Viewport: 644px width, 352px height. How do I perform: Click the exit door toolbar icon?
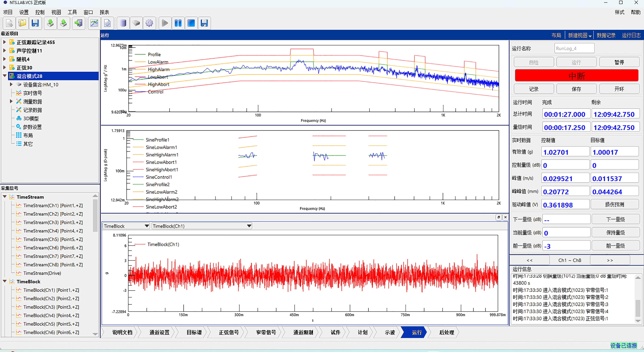[78, 23]
